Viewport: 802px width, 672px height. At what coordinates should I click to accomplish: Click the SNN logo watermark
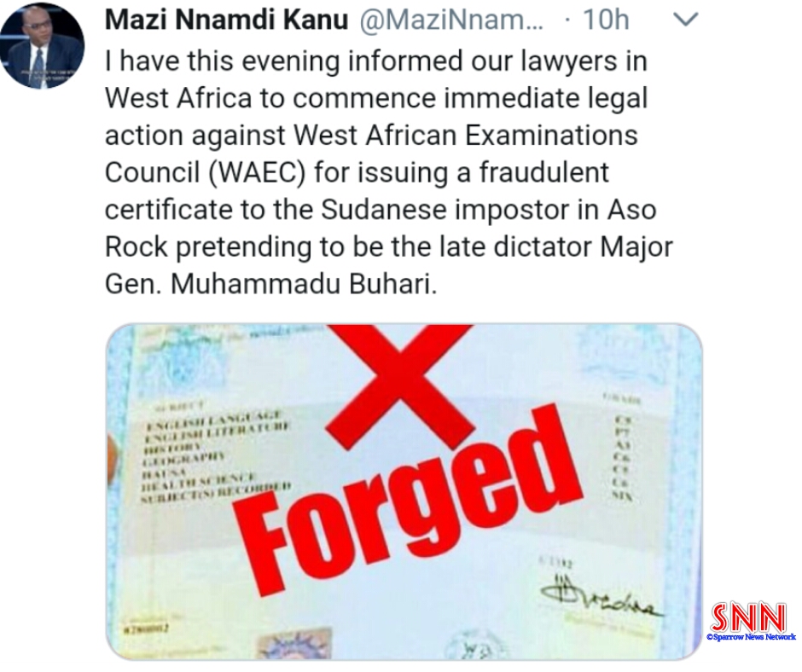[747, 617]
